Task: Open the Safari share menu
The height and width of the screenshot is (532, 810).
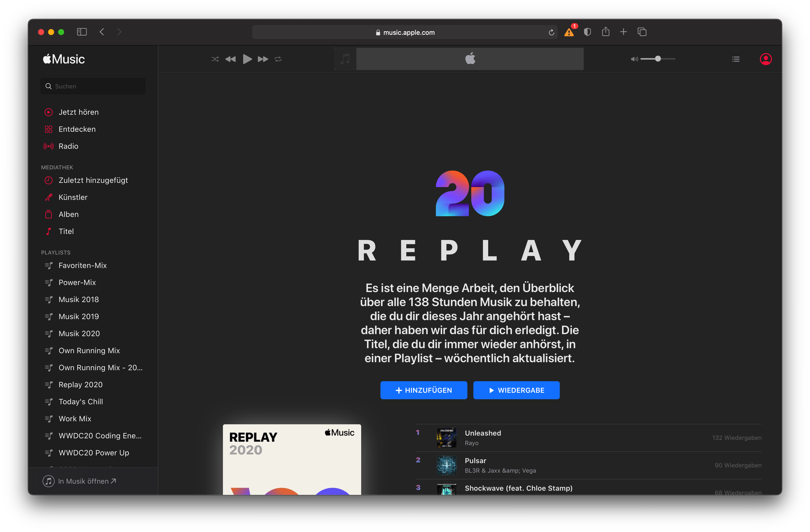Action: (x=605, y=32)
